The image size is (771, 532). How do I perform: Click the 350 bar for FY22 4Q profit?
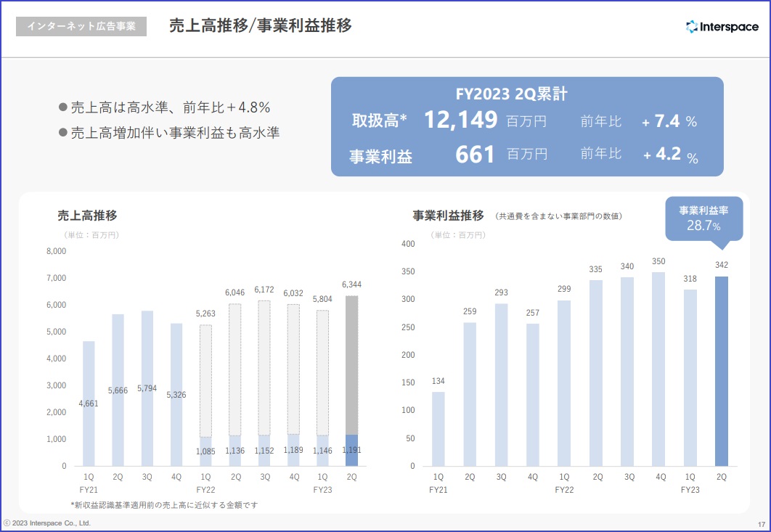[x=658, y=369]
